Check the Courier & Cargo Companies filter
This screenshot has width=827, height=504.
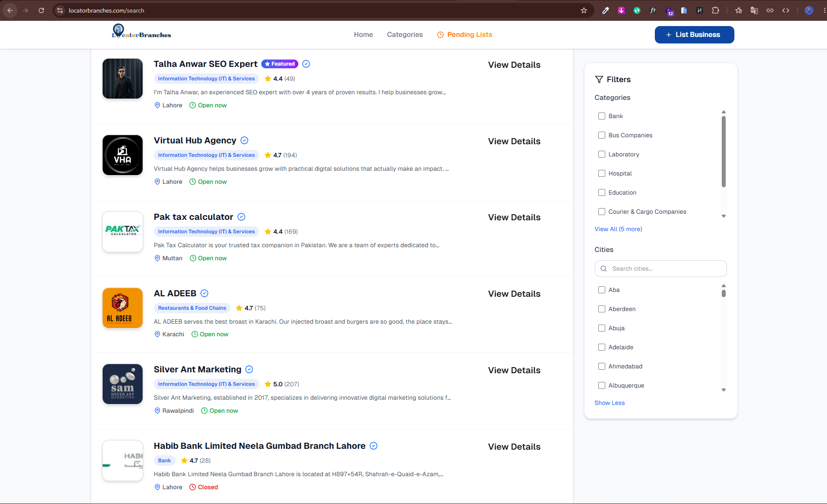pyautogui.click(x=602, y=212)
